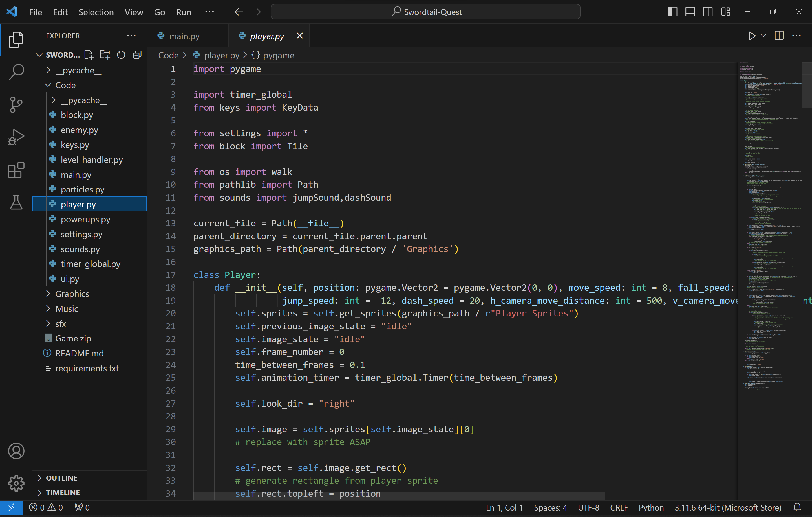Viewport: 812px width, 517px height.
Task: Open the Extensions view
Action: click(x=16, y=170)
